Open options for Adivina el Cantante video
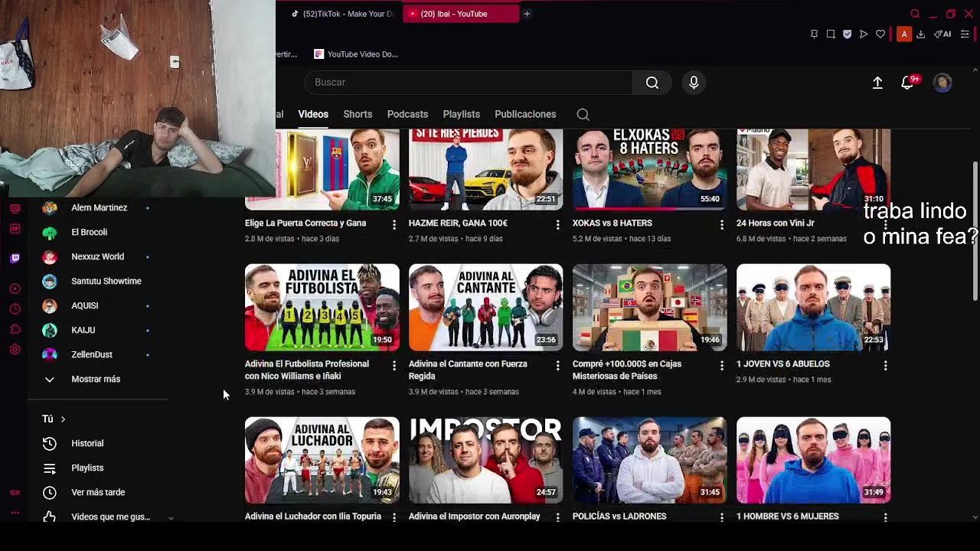The image size is (980, 551). click(557, 366)
